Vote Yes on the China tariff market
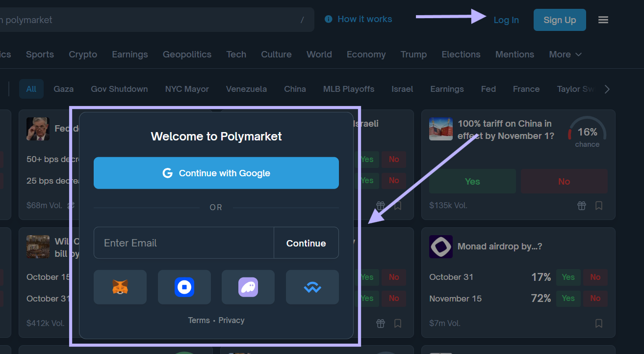 [x=472, y=181]
